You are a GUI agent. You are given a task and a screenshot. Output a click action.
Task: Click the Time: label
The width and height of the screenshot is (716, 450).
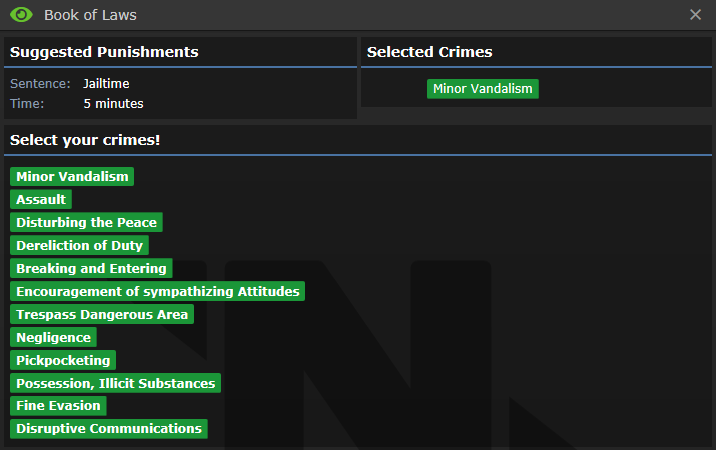27,104
